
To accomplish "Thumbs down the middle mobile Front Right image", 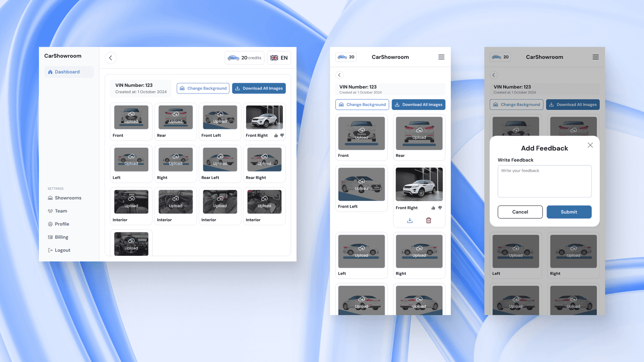I will [440, 208].
